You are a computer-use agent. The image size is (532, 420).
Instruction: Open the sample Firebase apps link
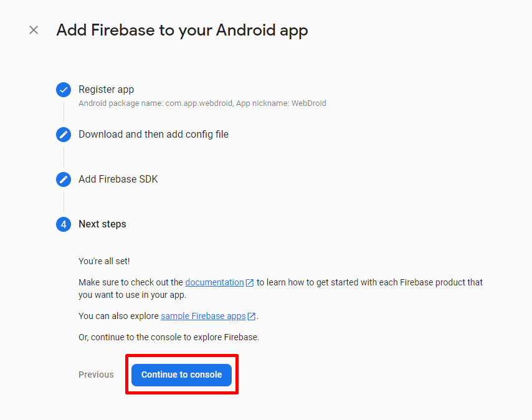coord(203,316)
